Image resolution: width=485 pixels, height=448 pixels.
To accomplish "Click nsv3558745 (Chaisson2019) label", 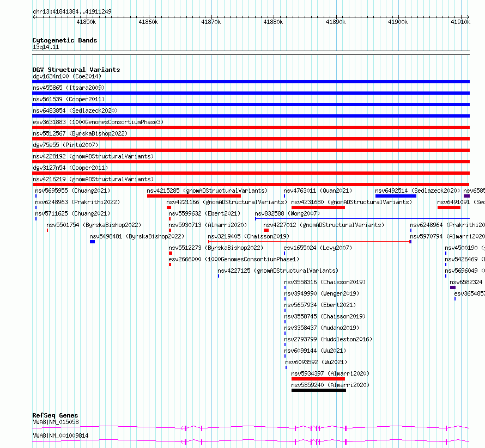I will [x=325, y=316].
